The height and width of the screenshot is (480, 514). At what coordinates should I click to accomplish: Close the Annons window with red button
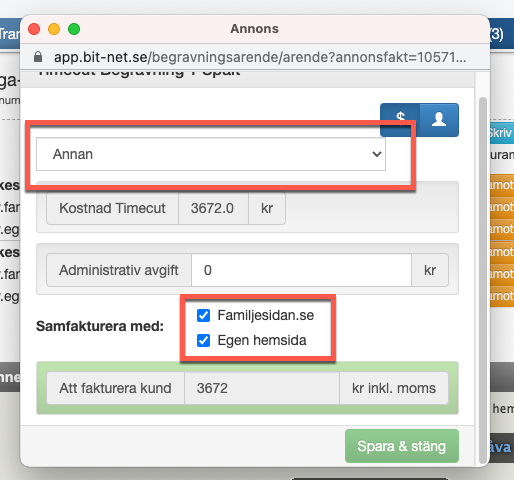34,29
